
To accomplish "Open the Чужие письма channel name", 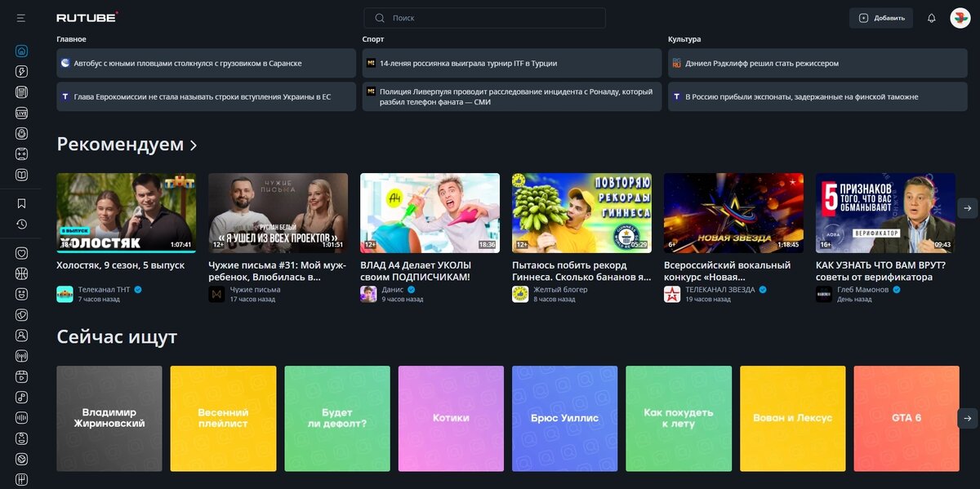I will coord(255,290).
